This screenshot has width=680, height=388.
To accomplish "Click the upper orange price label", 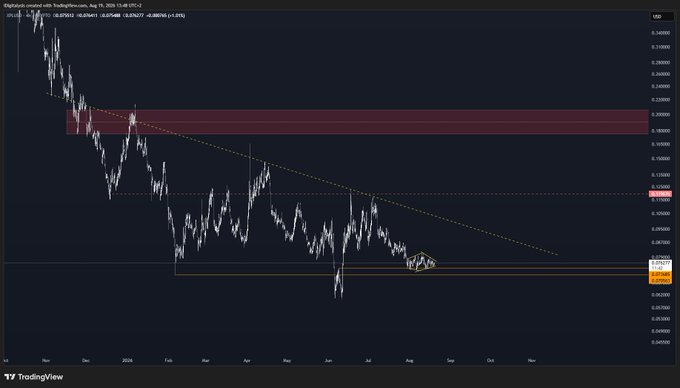I will coord(660,275).
